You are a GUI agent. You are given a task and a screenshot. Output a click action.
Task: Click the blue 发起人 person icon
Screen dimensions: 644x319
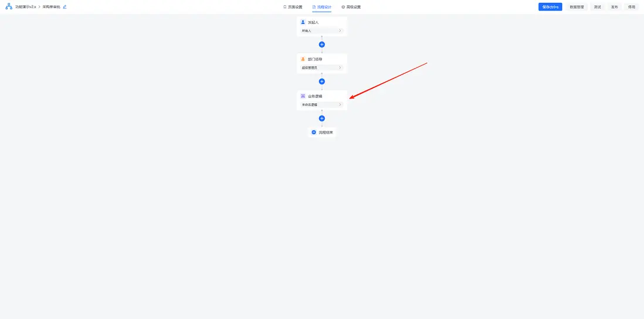tap(303, 22)
